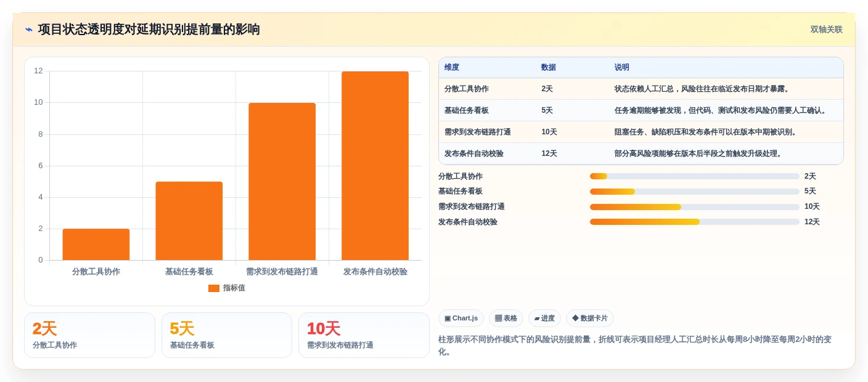
Task: Click the Chart.js tag chip
Action: 461,318
